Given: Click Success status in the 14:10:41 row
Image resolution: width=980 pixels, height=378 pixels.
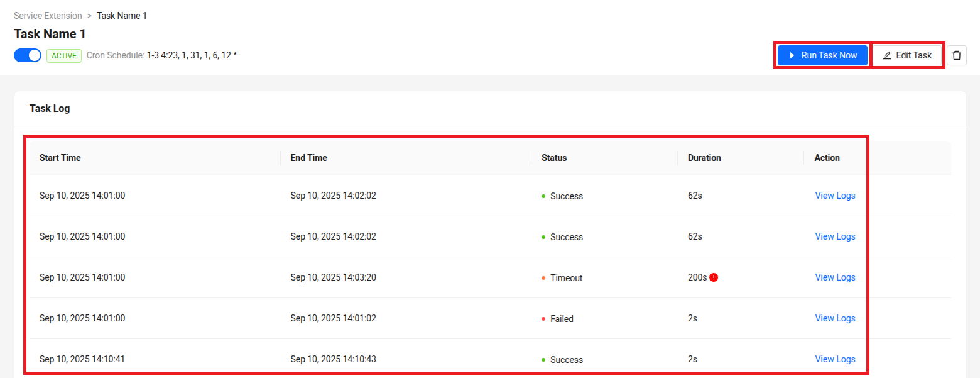Looking at the screenshot, I should coord(562,360).
